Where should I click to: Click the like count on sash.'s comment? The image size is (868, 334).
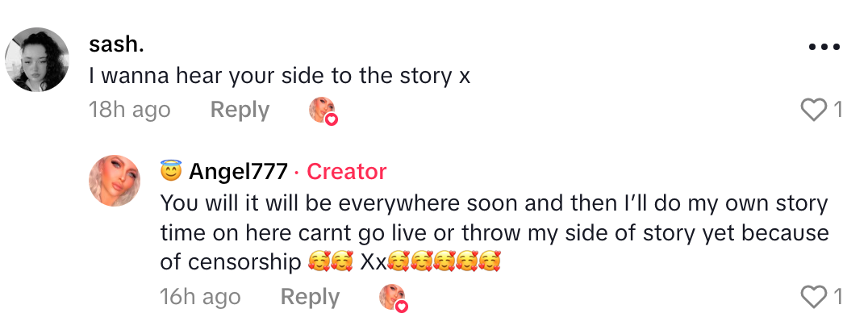click(x=838, y=110)
